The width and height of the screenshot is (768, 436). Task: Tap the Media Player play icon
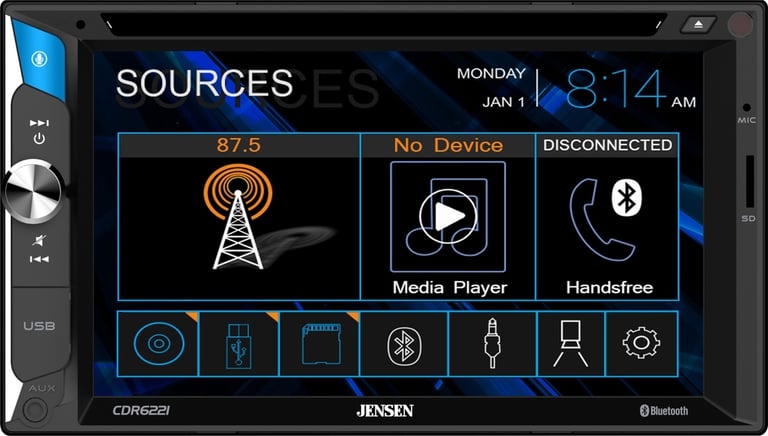(x=448, y=216)
